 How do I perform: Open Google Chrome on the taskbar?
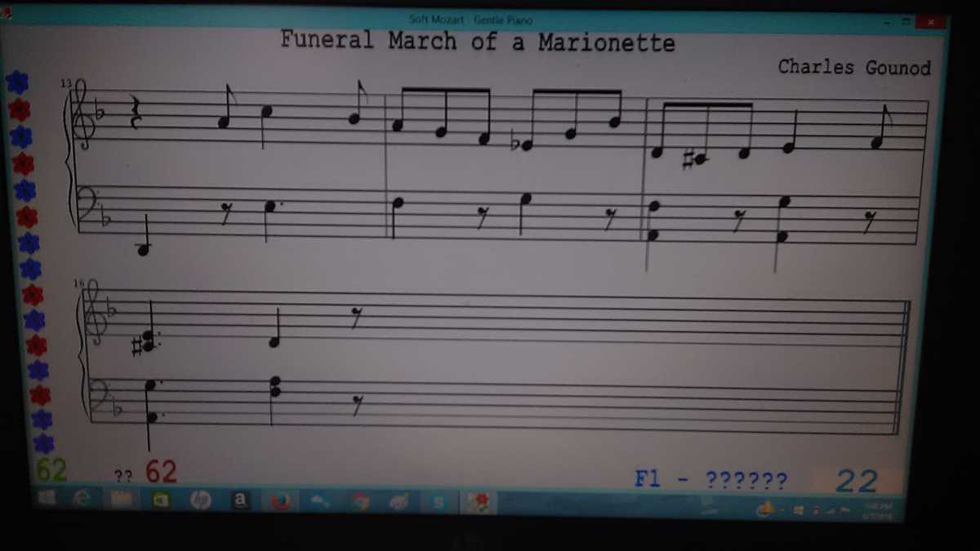click(359, 501)
